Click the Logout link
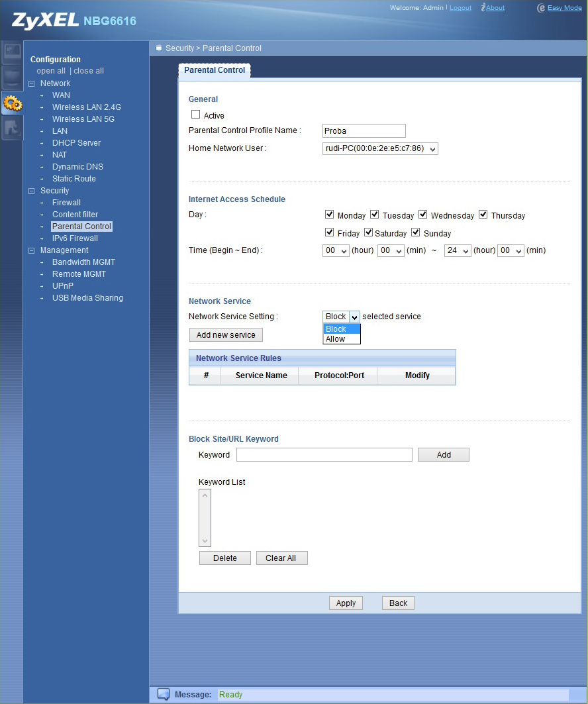The width and height of the screenshot is (588, 704). point(460,8)
